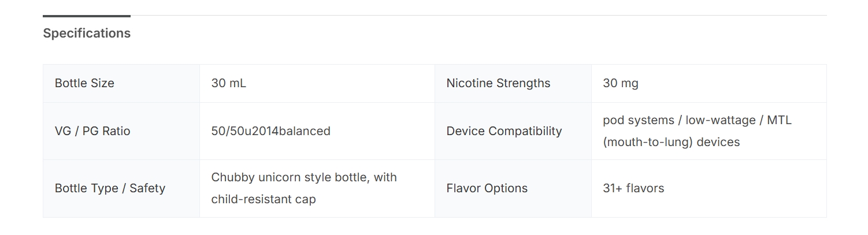Select the Flavor Options label cell
This screenshot has width=868, height=235.
487,188
